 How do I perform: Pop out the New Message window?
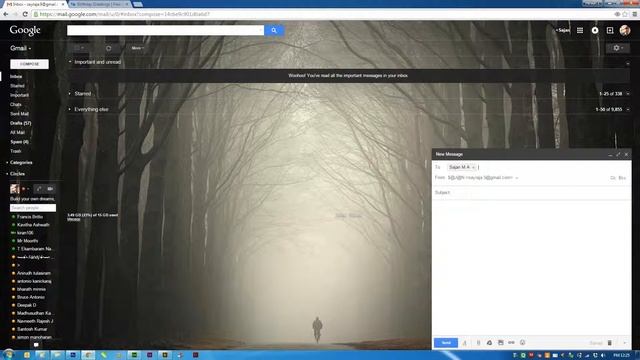coord(618,154)
